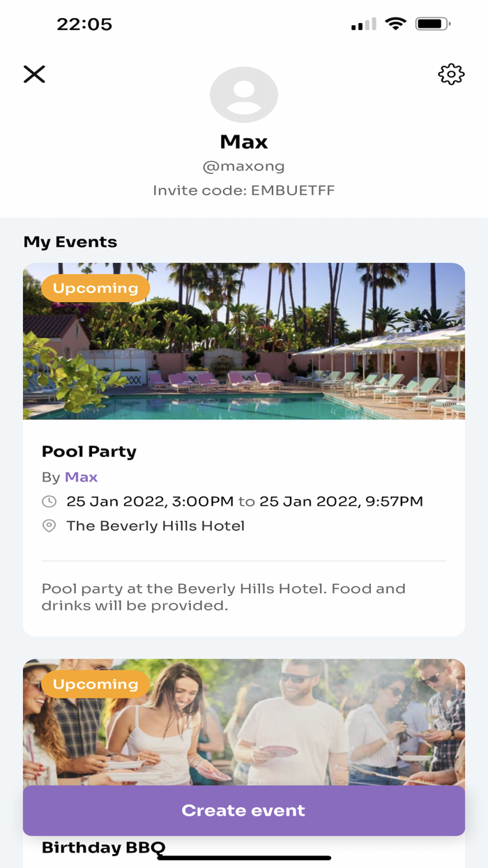Screen dimensions: 488x868
Task: Tap the battery indicator in status bar
Action: click(432, 23)
